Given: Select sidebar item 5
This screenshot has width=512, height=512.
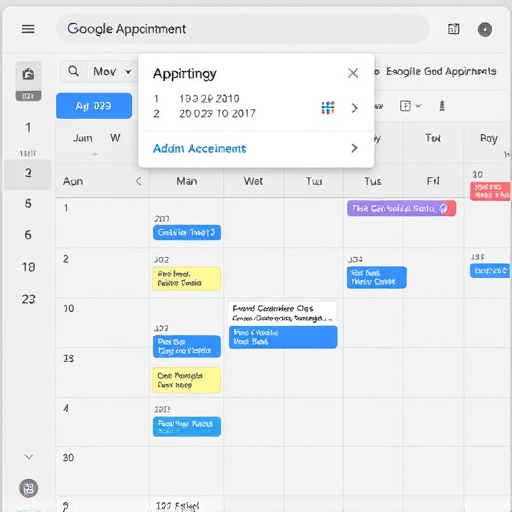Looking at the screenshot, I should pyautogui.click(x=28, y=203).
